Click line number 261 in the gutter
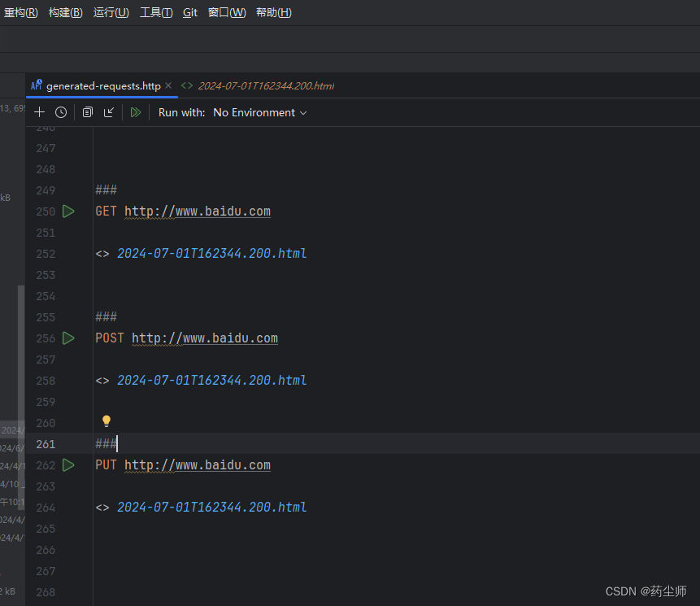This screenshot has height=606, width=700. (46, 443)
